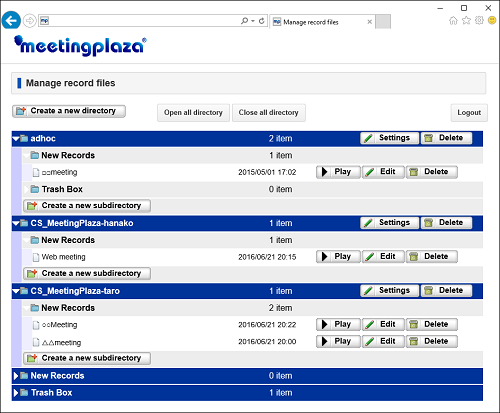Screen dimensions: 500x413
Task: Expand Trash Box under adhoc
Action: pos(27,189)
